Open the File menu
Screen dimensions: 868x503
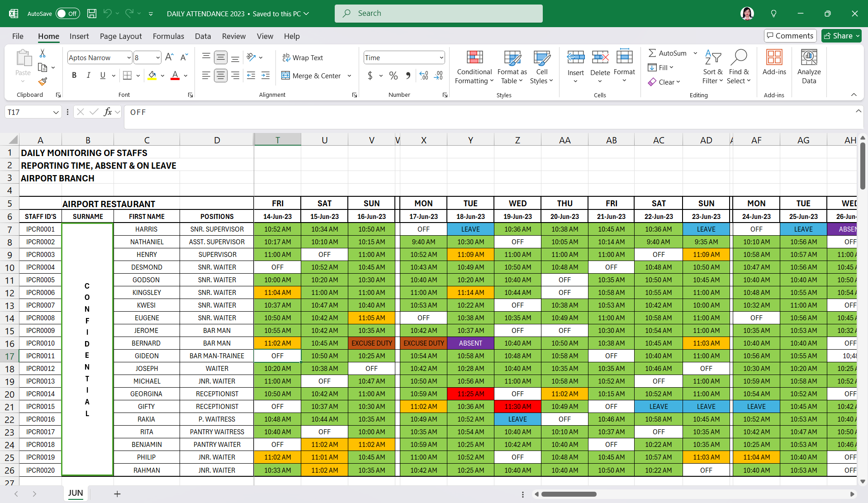(18, 36)
